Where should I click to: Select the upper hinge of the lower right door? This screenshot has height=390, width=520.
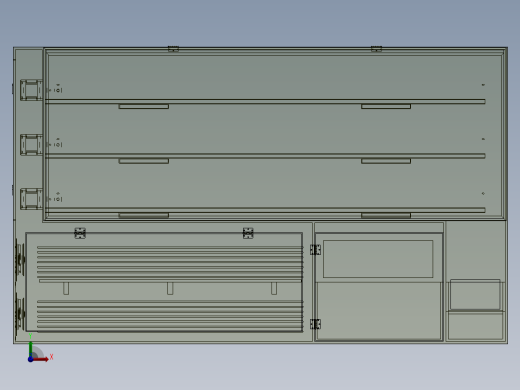(x=315, y=250)
